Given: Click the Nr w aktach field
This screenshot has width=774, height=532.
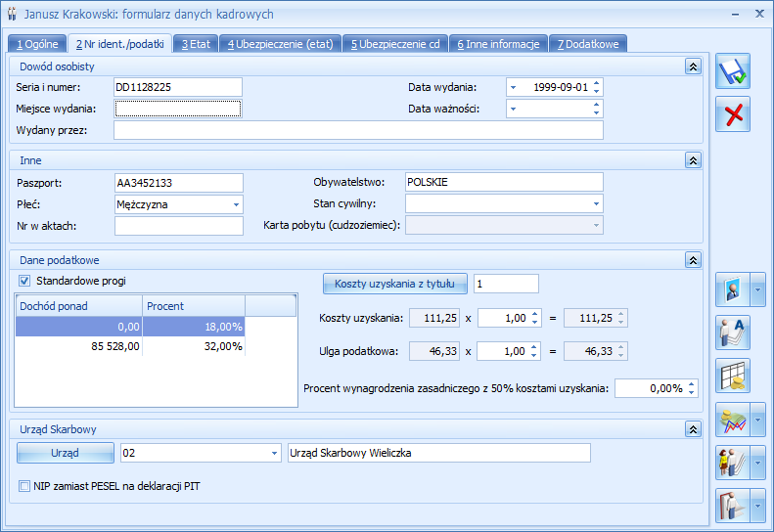Looking at the screenshot, I should (179, 226).
